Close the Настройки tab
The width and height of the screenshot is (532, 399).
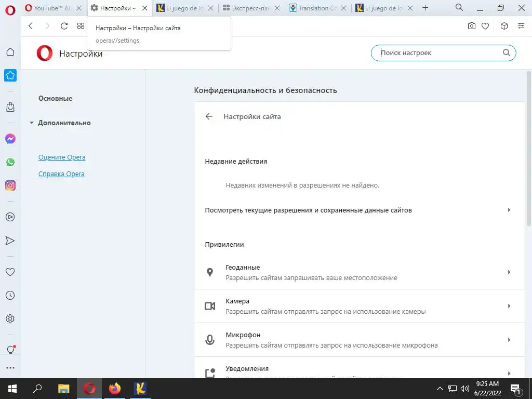pos(144,8)
